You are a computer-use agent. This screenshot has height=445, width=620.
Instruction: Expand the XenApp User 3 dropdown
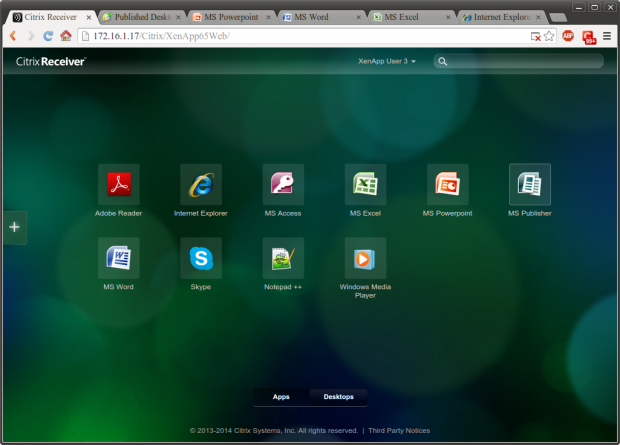click(x=387, y=61)
